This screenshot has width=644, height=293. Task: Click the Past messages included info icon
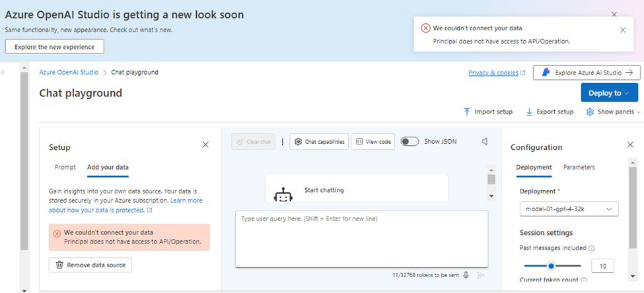coord(591,248)
